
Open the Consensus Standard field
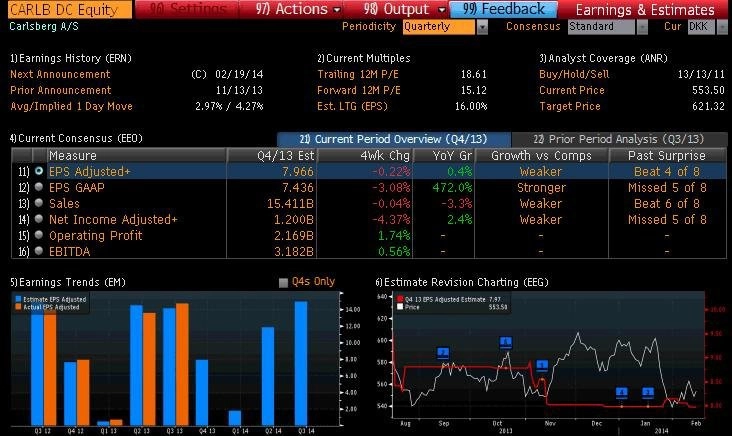pos(601,27)
